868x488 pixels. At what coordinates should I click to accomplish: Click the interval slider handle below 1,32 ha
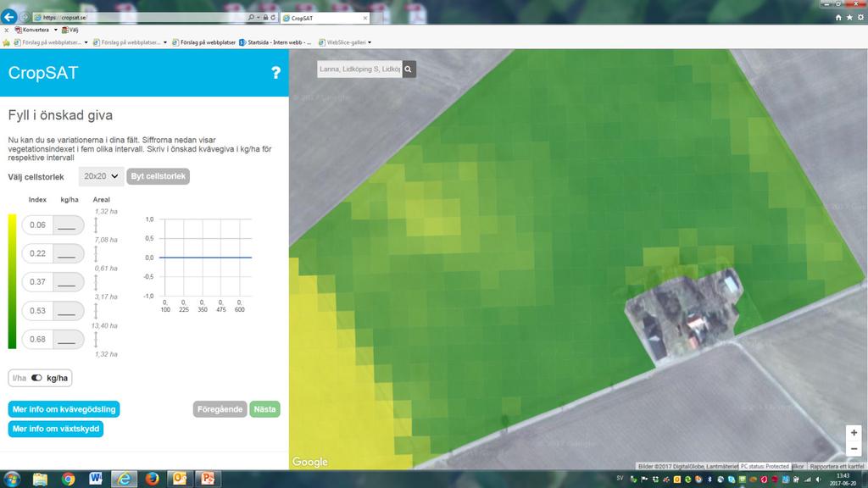pyautogui.click(x=96, y=225)
